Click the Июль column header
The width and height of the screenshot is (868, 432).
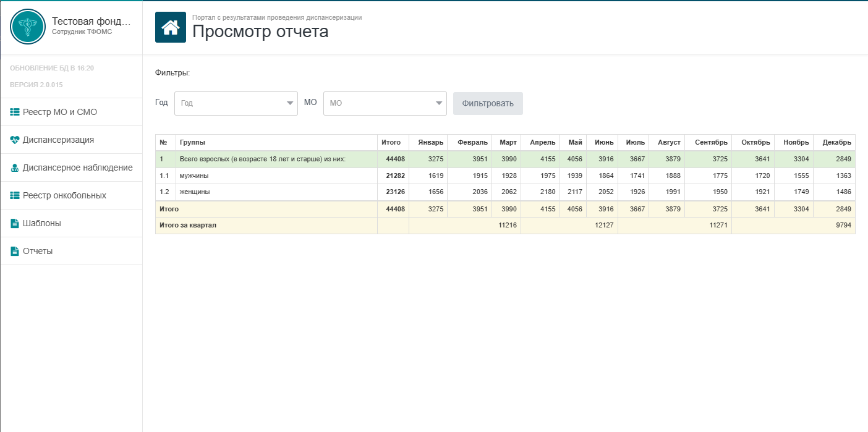tap(633, 143)
